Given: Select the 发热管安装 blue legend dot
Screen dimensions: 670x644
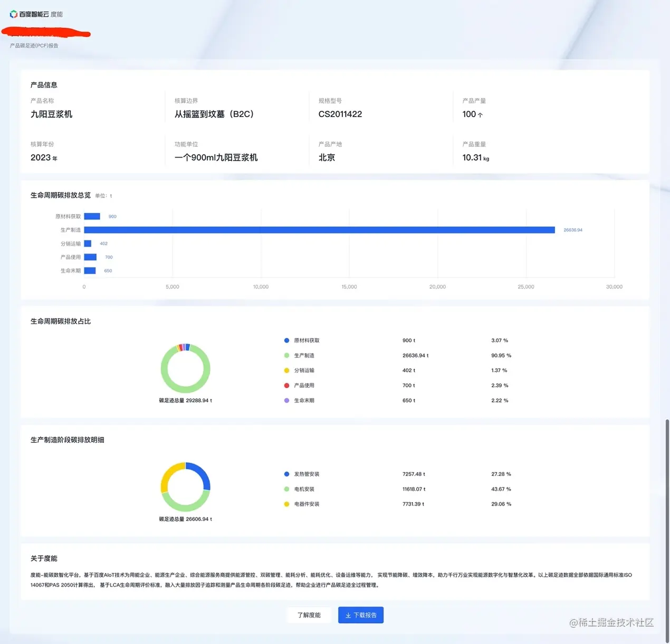Looking at the screenshot, I should pyautogui.click(x=286, y=474).
